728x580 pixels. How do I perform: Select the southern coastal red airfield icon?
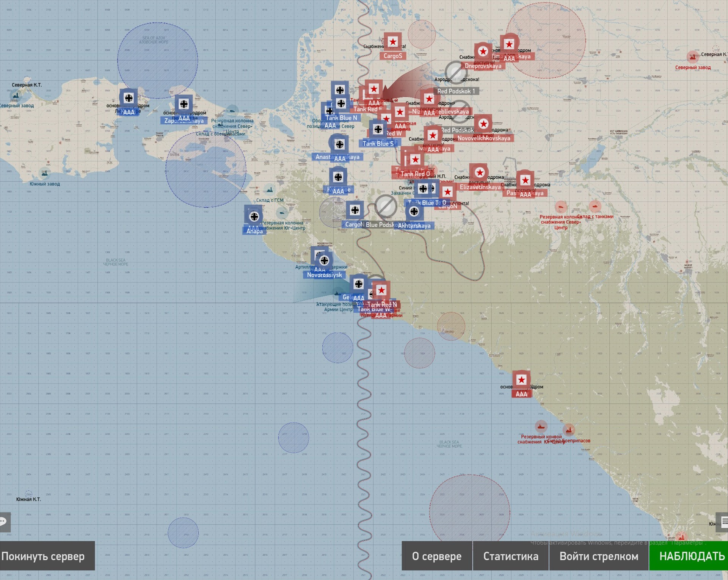[x=521, y=379]
